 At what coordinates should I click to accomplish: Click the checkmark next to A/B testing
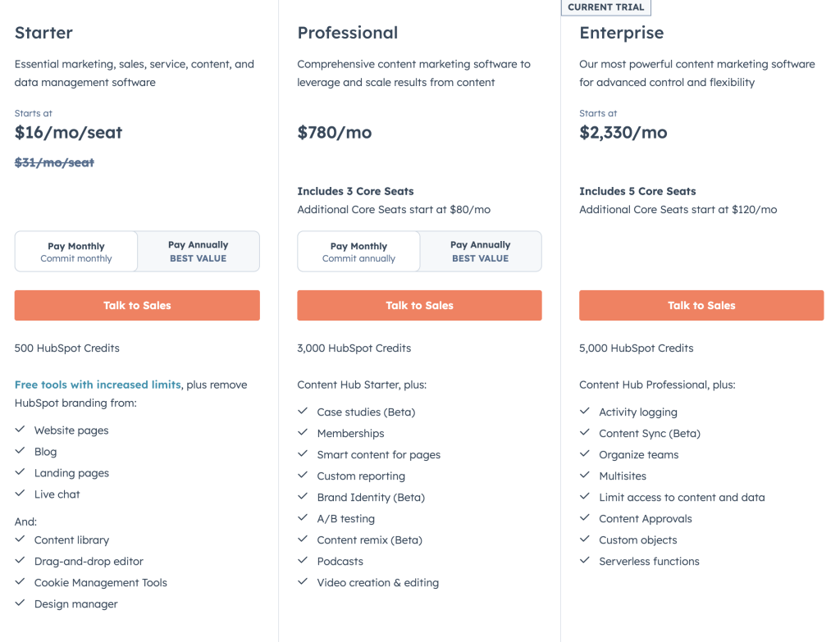(x=302, y=518)
